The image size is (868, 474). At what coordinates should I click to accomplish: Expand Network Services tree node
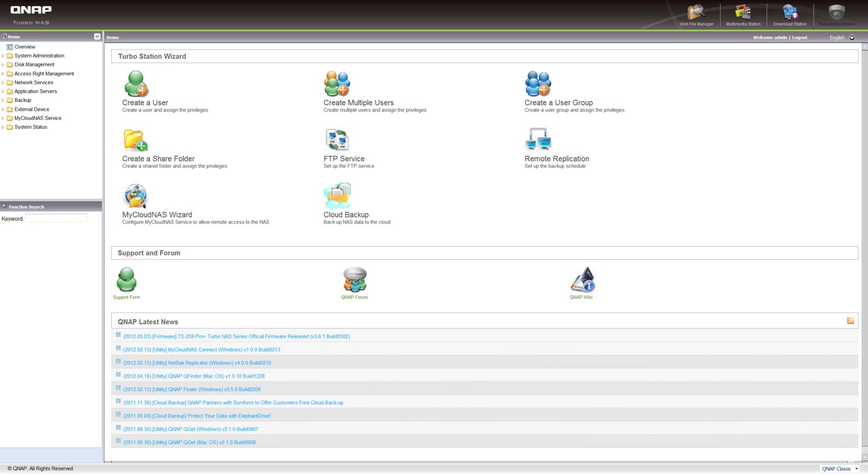(x=3, y=82)
